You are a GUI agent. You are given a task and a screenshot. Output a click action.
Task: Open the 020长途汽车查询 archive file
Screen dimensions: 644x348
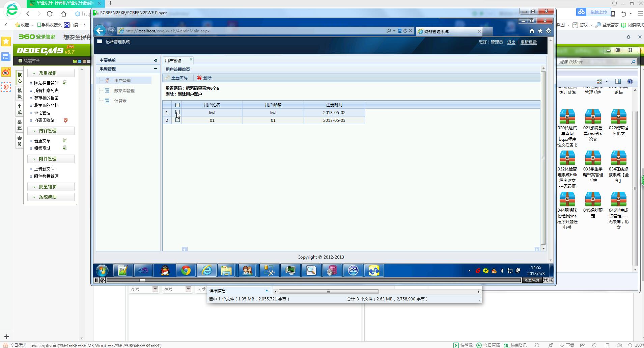567,128
